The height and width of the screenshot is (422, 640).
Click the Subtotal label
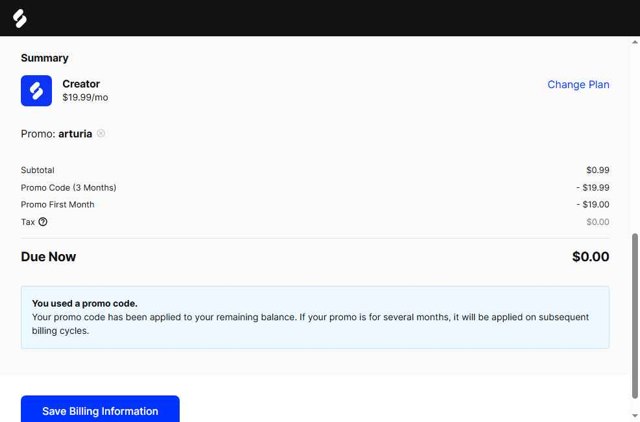coord(38,170)
